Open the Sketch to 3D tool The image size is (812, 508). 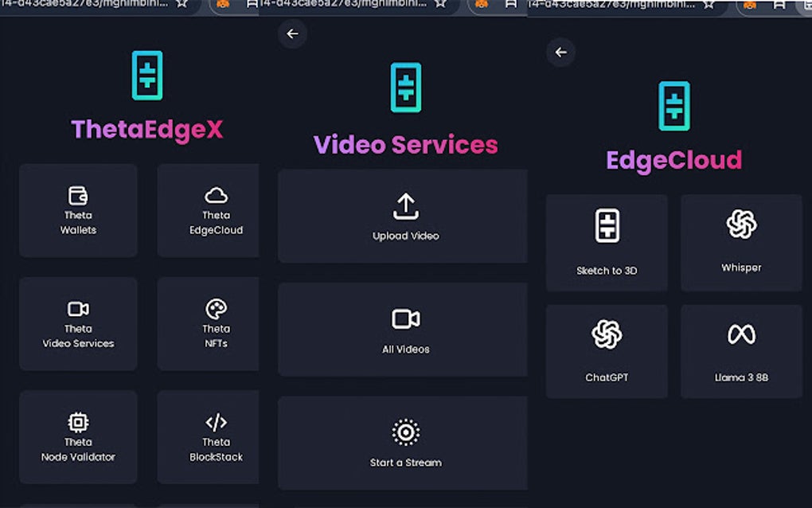[x=607, y=243]
